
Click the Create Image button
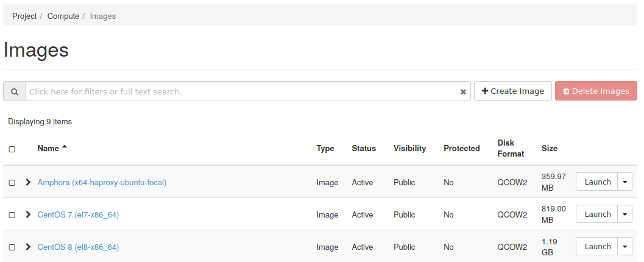click(512, 91)
